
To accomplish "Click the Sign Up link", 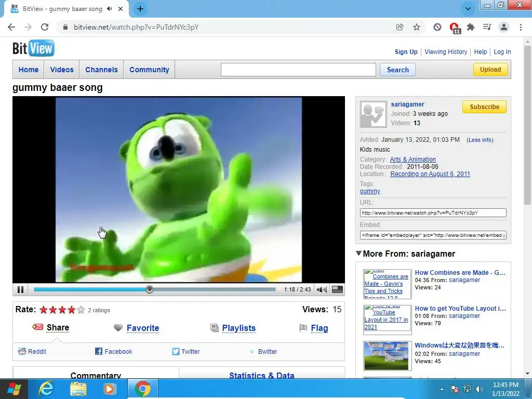I will coord(406,51).
